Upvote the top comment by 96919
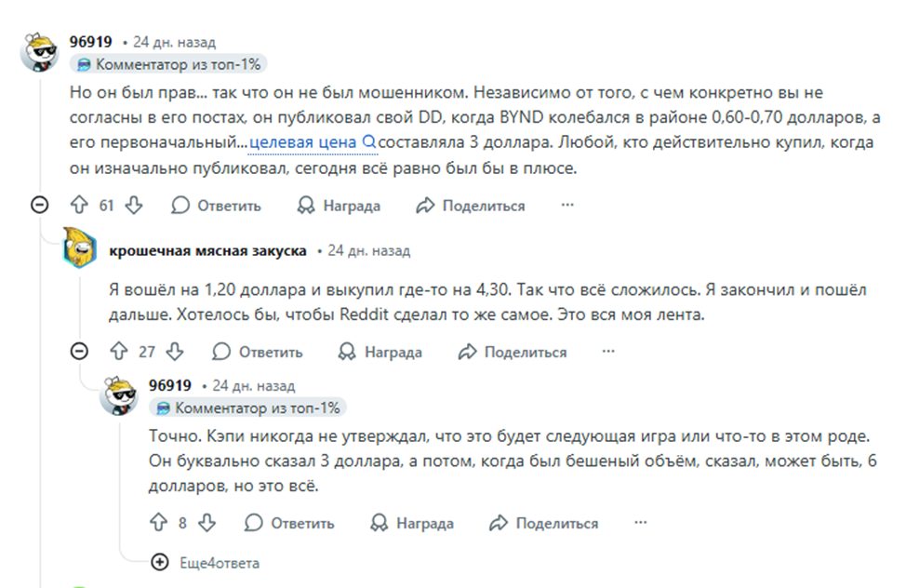Image resolution: width=906 pixels, height=588 pixels. point(80,206)
